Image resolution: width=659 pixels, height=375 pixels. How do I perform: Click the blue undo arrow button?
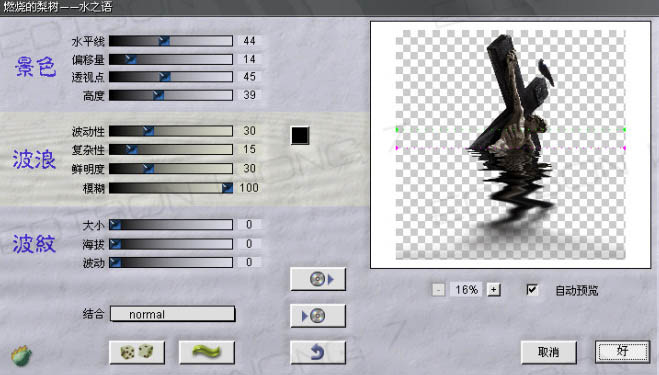pyautogui.click(x=318, y=352)
